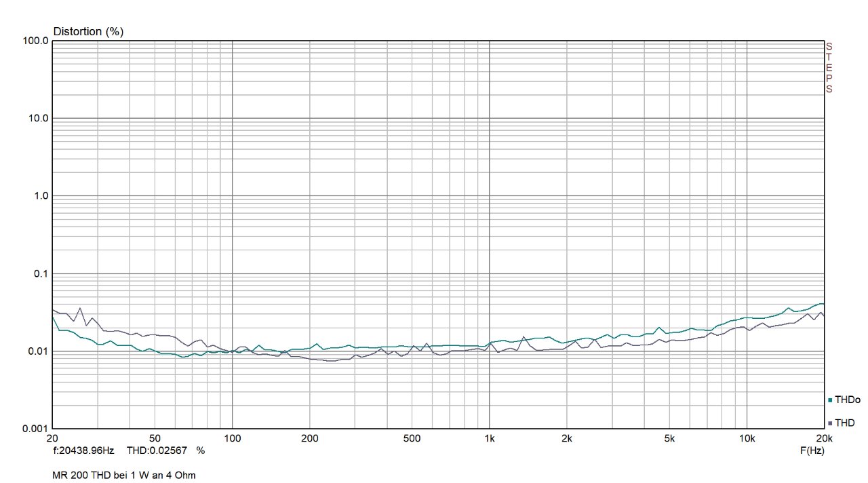Click the Distortion (%) axis title

click(88, 31)
